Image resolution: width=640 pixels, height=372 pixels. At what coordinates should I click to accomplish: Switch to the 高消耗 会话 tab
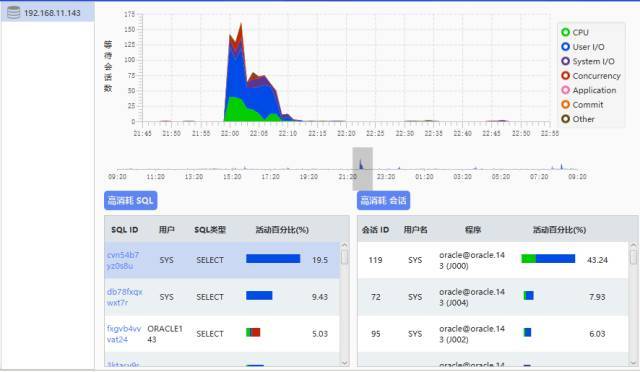click(x=383, y=200)
